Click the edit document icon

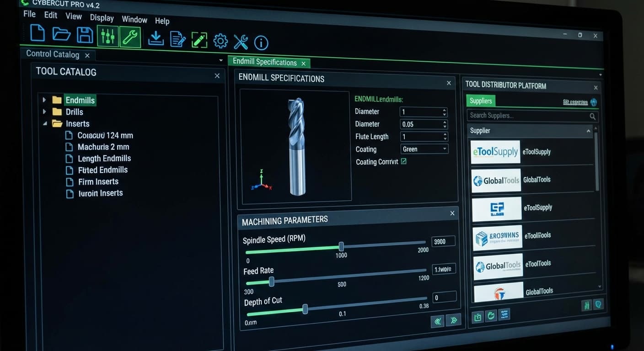[x=178, y=40]
